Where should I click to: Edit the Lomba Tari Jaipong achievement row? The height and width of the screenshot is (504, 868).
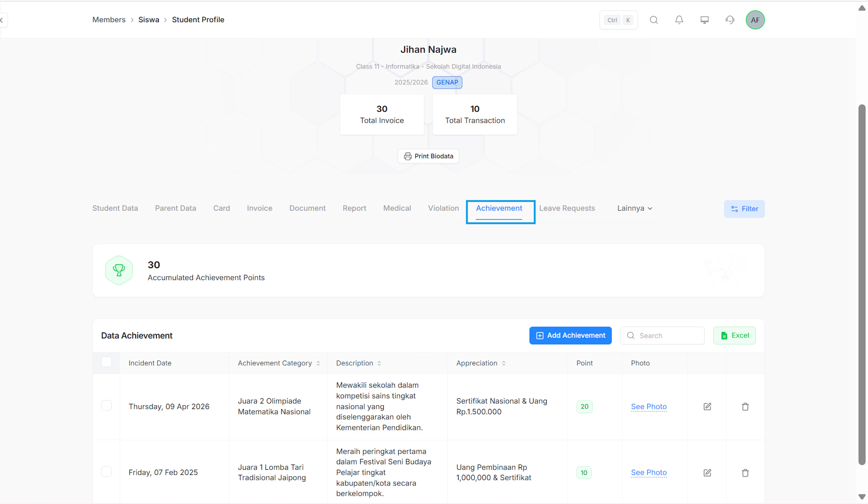pos(707,473)
